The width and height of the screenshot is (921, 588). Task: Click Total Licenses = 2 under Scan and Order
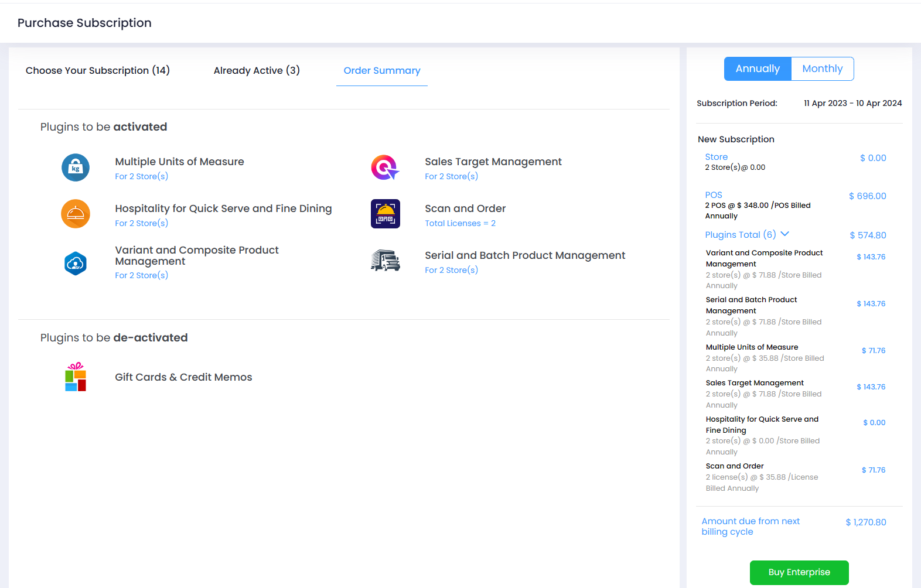coord(460,223)
